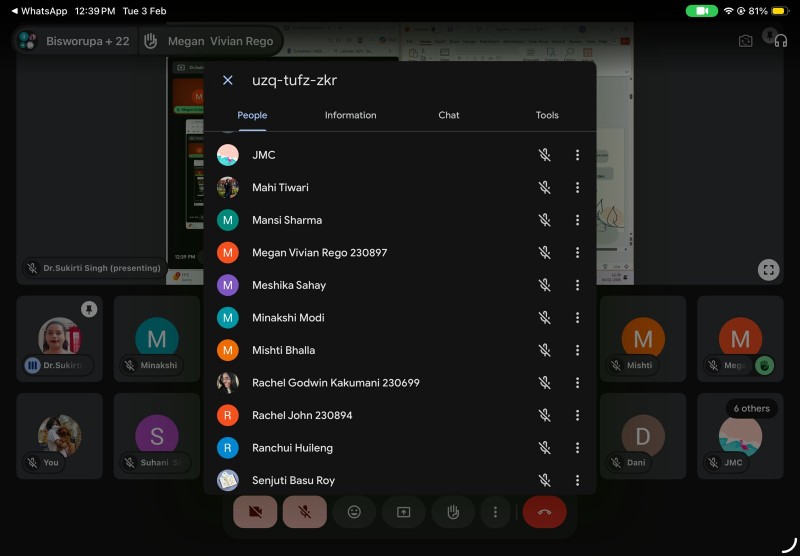Select Ranchui Huileng in the people list

click(292, 448)
